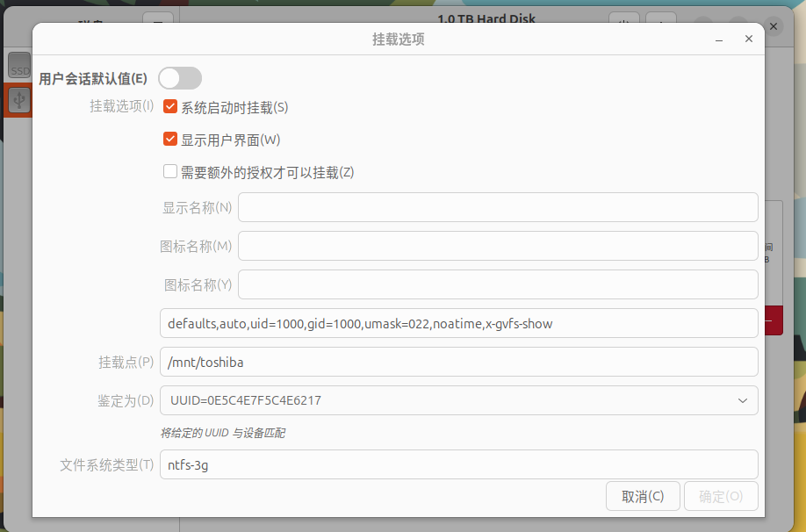This screenshot has height=532, width=806.
Task: Close the 挂载选项 dialog
Action: [x=749, y=40]
